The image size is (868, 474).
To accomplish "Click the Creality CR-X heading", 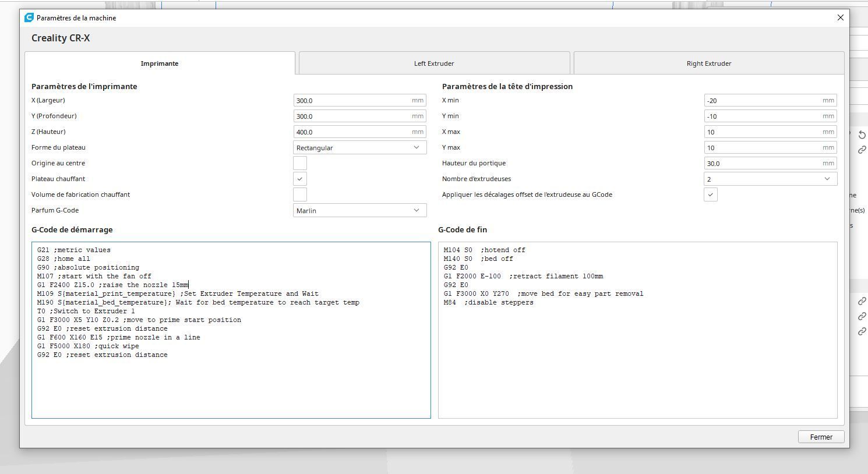I will click(x=61, y=38).
